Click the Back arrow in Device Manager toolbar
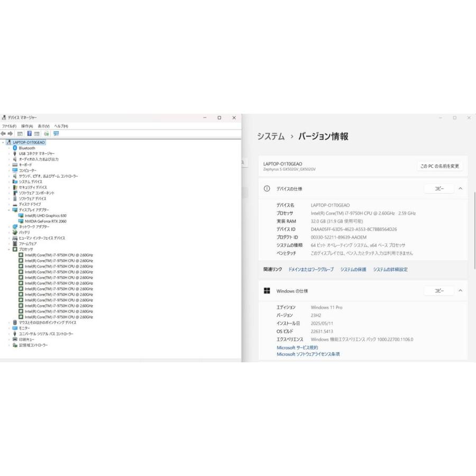 click(4, 134)
